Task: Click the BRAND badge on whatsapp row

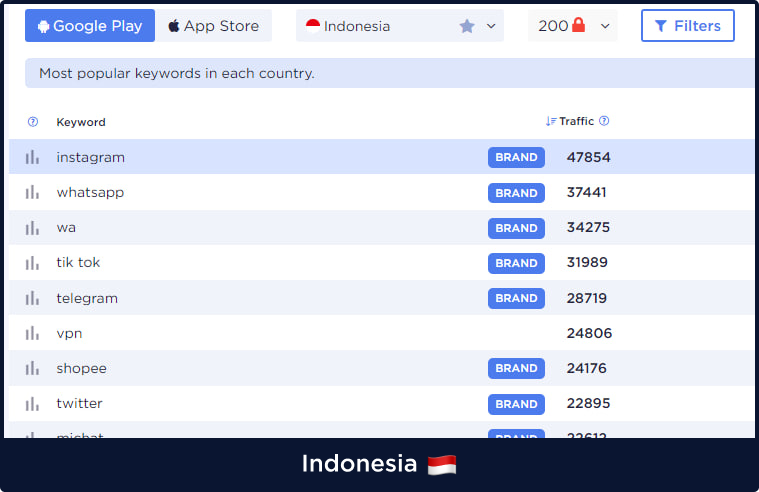Action: (516, 193)
